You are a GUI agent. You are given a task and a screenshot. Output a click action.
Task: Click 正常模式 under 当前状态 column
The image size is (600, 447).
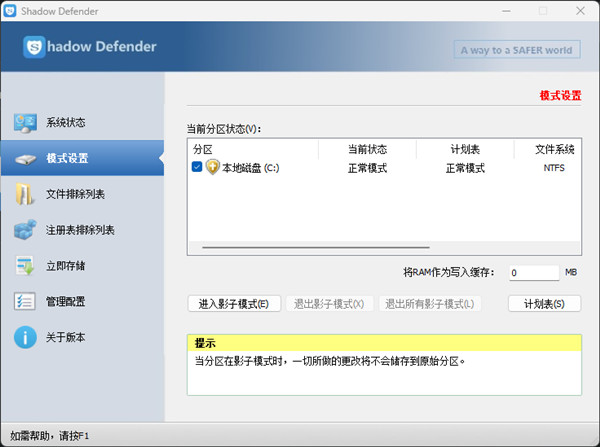coord(367,168)
